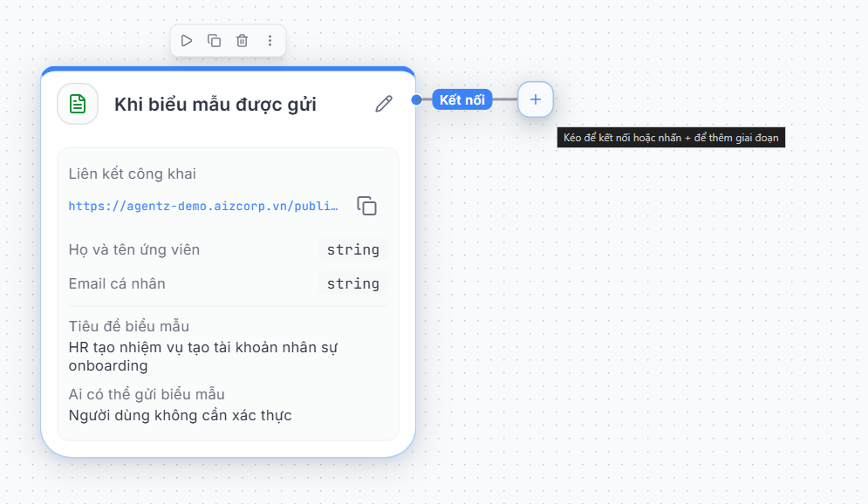This screenshot has height=504, width=868.
Task: Click the string type next to Email cá nhân
Action: tap(353, 283)
